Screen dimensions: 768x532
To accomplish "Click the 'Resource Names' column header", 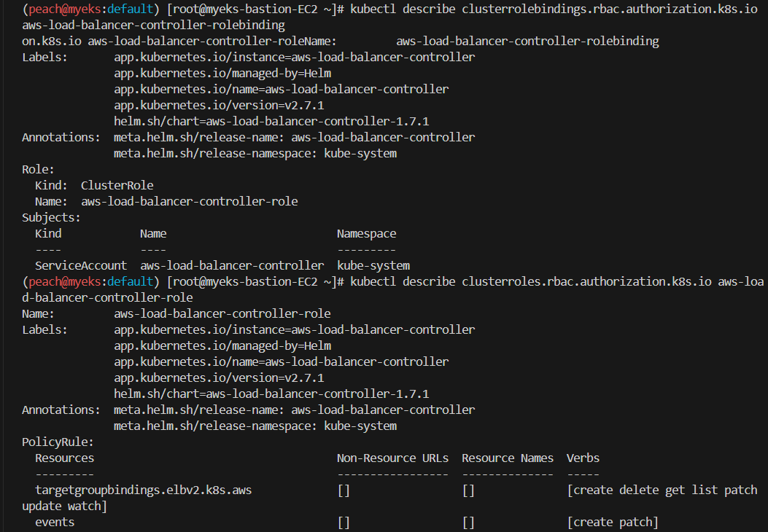I will tap(508, 458).
